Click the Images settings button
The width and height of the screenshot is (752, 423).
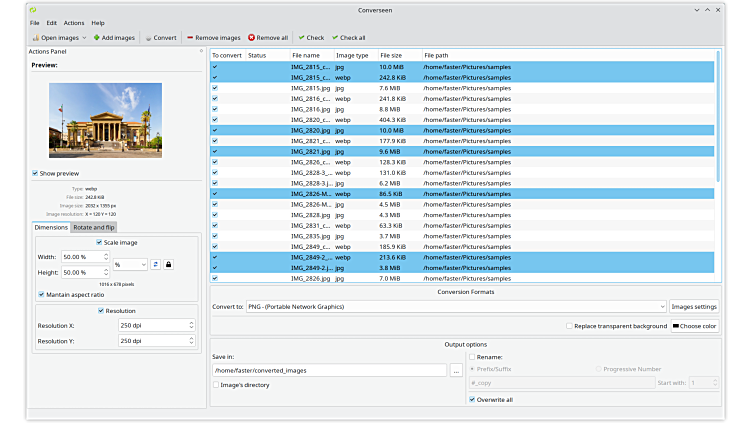tap(694, 306)
